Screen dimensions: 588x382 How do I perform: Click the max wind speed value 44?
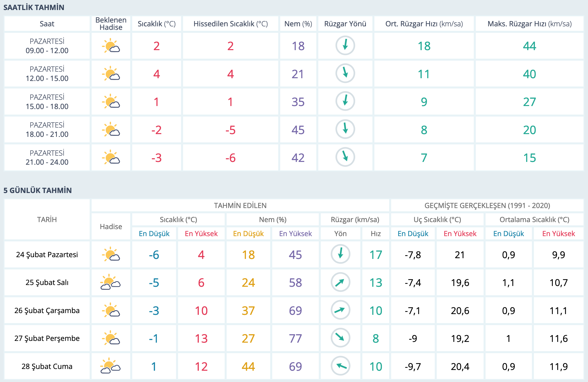click(x=529, y=46)
